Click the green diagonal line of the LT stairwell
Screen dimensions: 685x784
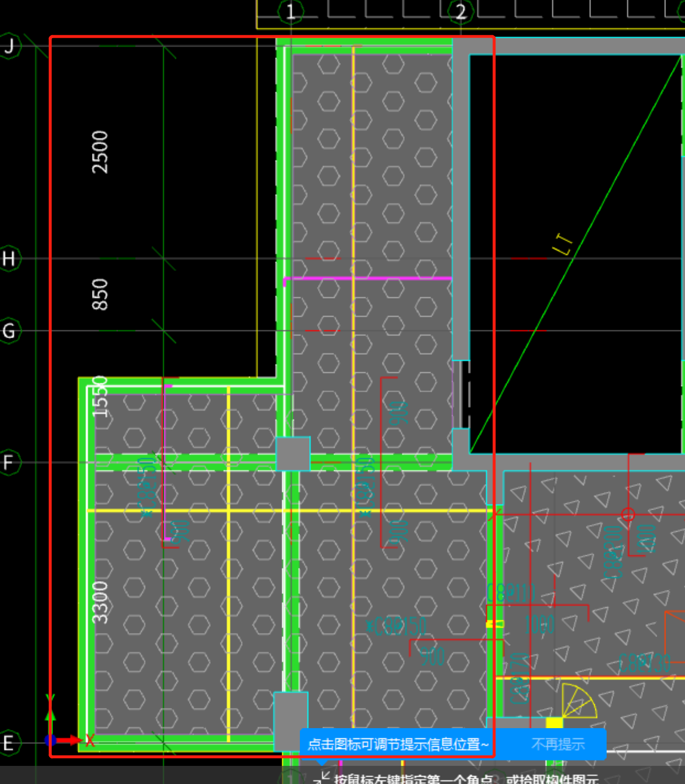pos(576,254)
